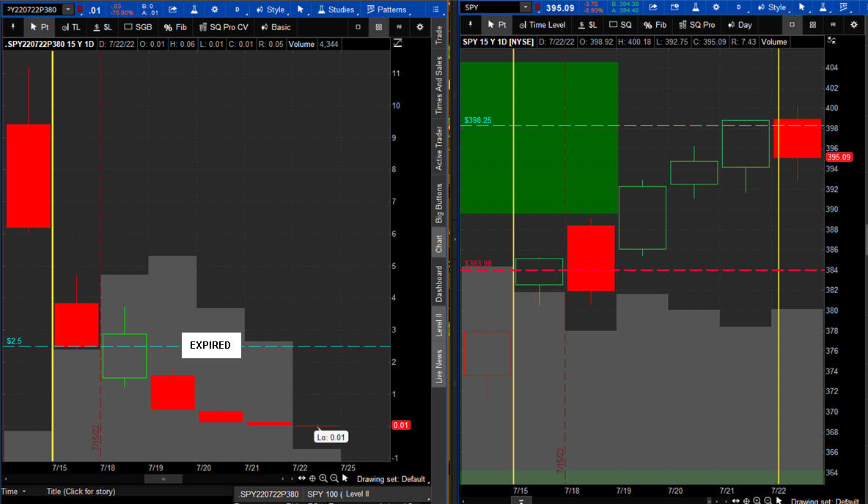This screenshot has width=868, height=504.
Task: Apply the Basic style in left chart
Action: click(x=276, y=26)
